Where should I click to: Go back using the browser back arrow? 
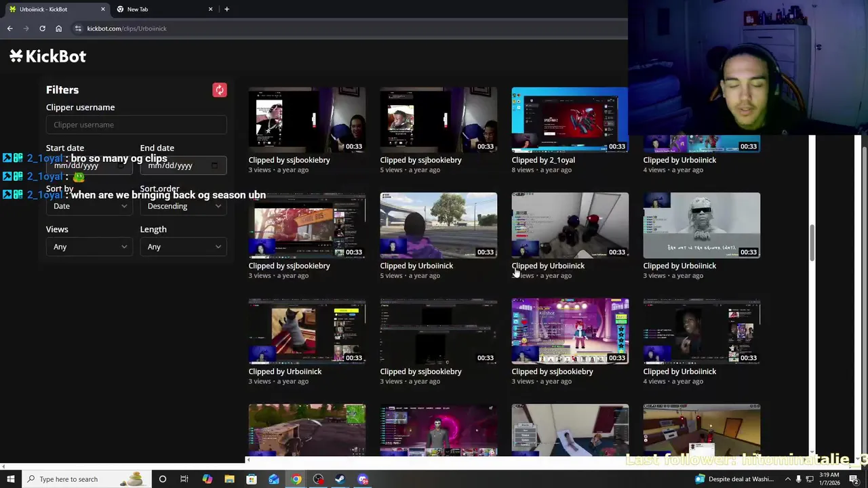pos(9,28)
